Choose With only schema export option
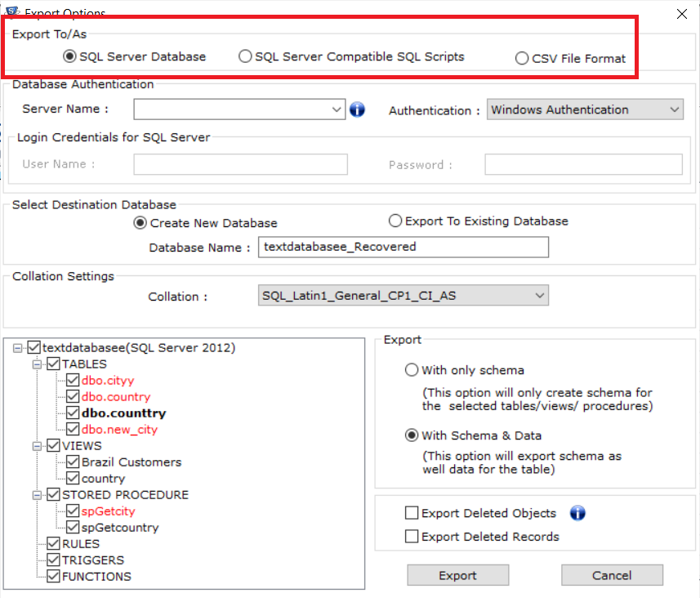This screenshot has height=598, width=700. [412, 370]
